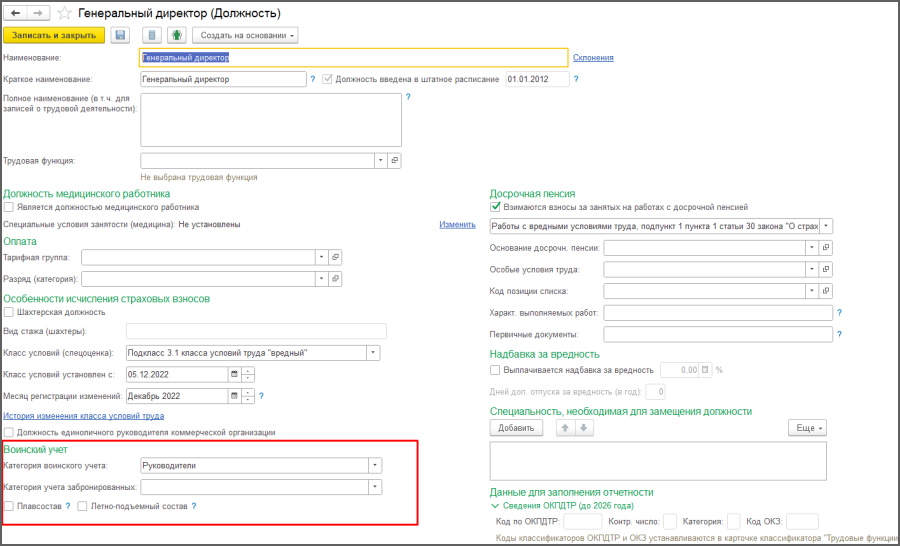The width and height of the screenshot is (900, 546).
Task: Check Выплачивается надбавка за вредность
Action: pyautogui.click(x=496, y=370)
